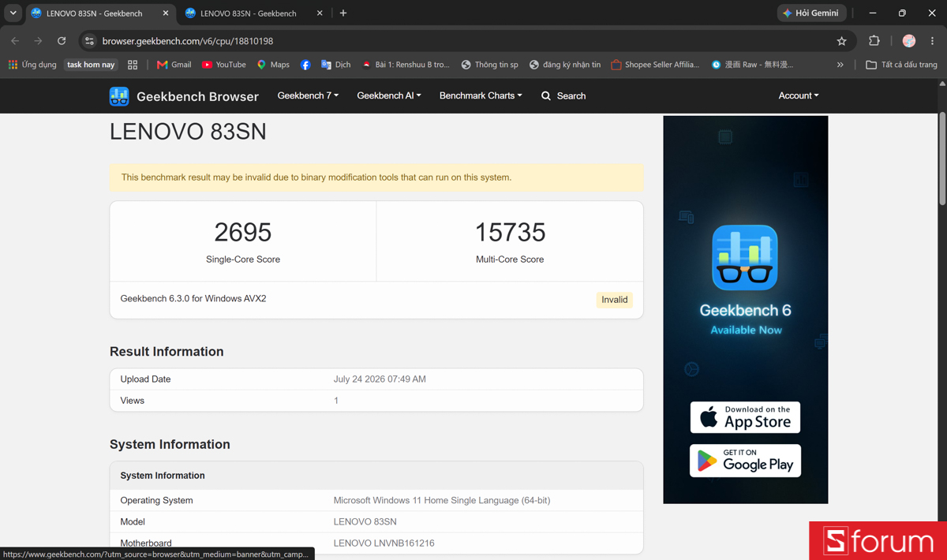Click the LENOVO LNVNB161216 motherboard value
The image size is (947, 560).
(x=384, y=543)
